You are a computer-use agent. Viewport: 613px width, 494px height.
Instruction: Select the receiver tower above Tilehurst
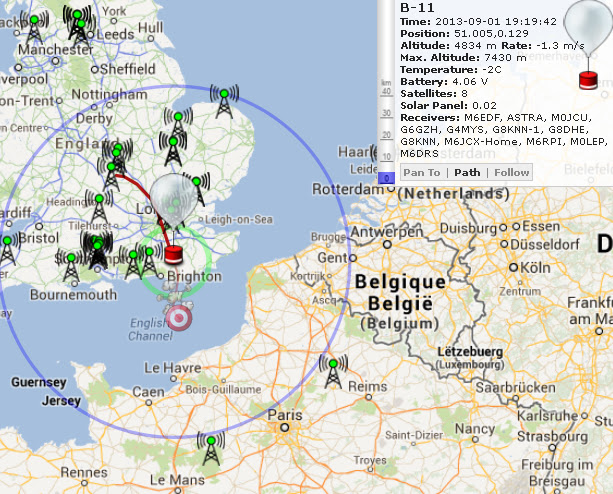99,206
